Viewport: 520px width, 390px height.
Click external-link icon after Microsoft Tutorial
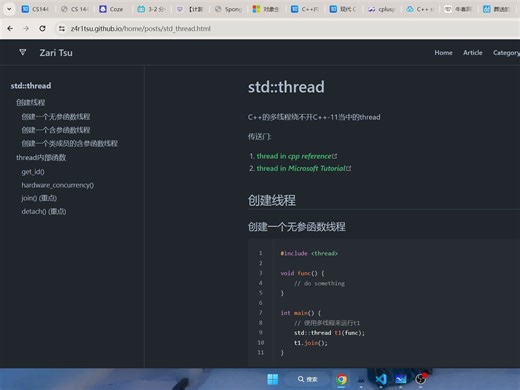tap(349, 168)
